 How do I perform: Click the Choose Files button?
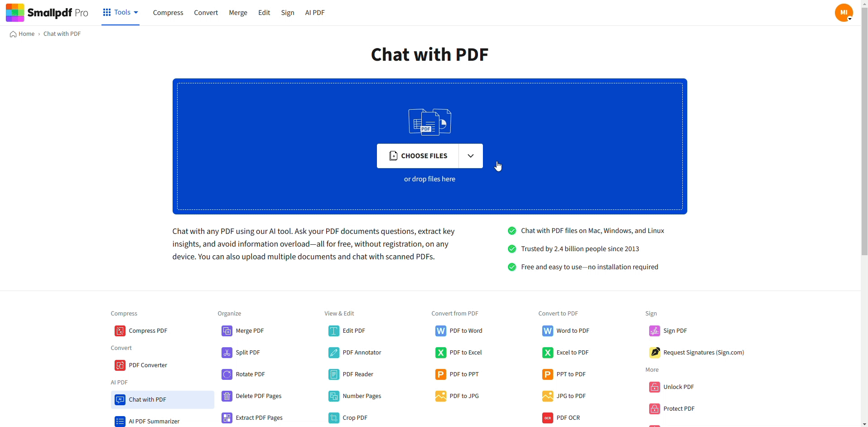[x=418, y=155]
